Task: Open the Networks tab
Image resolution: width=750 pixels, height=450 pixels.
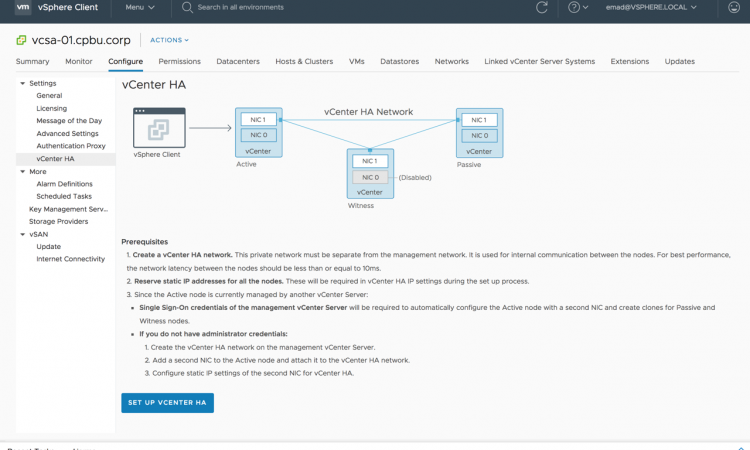Action: (x=452, y=61)
